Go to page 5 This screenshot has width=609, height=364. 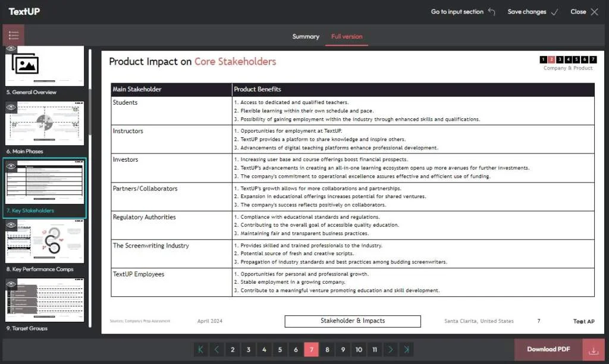coord(280,350)
